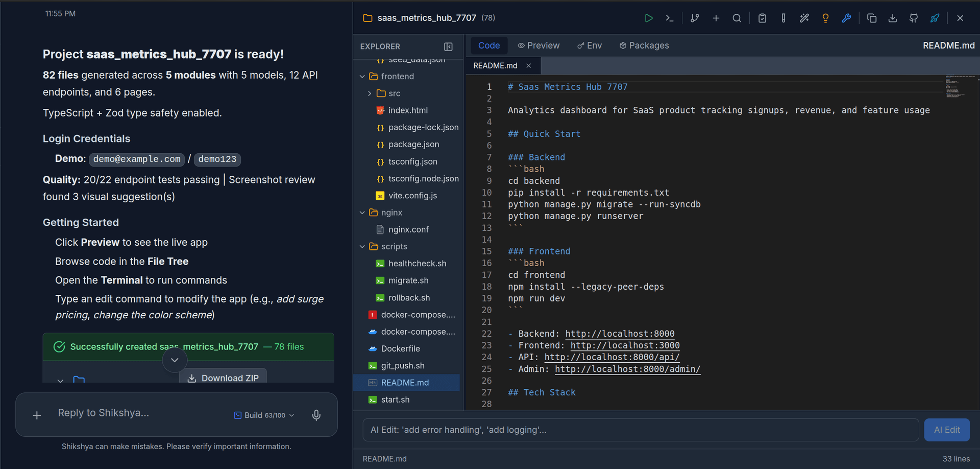This screenshot has width=980, height=469.
Task: Push to GitHub via the GitHub icon
Action: (914, 18)
